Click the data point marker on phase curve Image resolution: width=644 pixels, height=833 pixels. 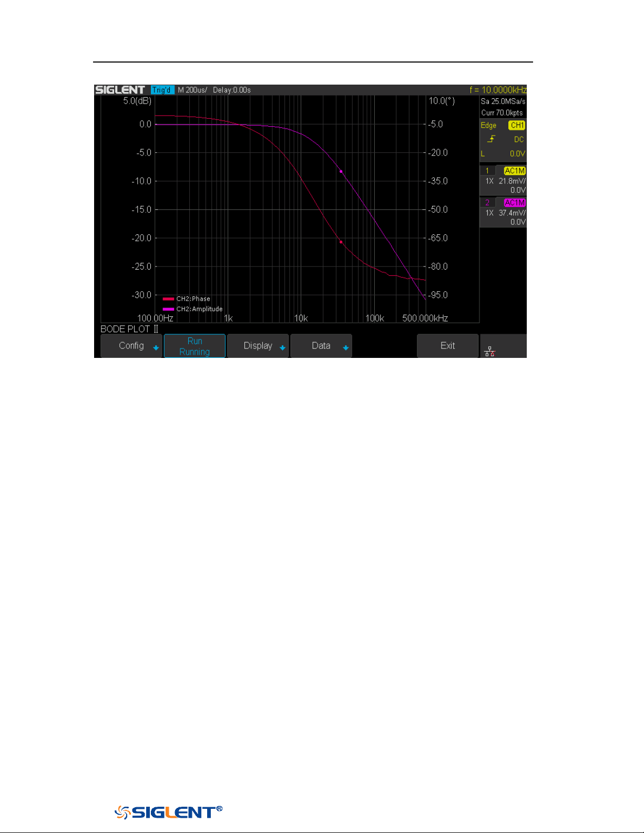(x=341, y=242)
